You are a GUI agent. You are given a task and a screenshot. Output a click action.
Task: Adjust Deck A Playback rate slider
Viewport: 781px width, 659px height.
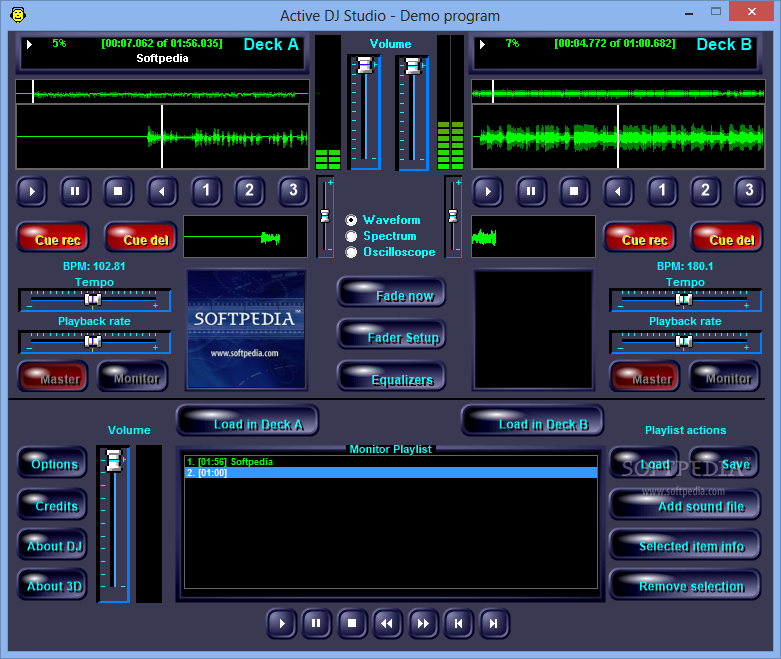(93, 341)
